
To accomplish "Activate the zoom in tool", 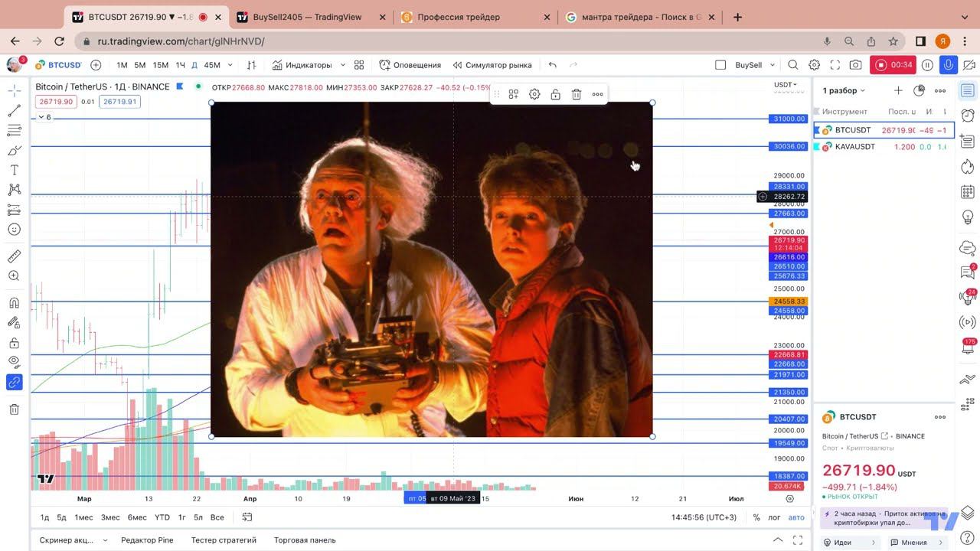I will pyautogui.click(x=14, y=276).
